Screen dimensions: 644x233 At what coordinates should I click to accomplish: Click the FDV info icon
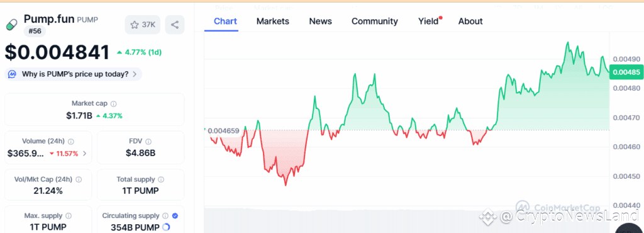pos(148,141)
